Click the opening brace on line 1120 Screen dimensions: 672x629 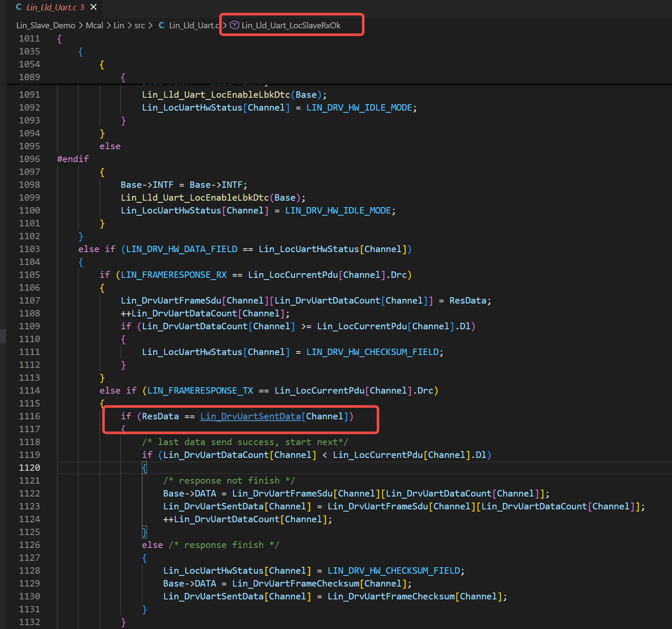pos(144,468)
